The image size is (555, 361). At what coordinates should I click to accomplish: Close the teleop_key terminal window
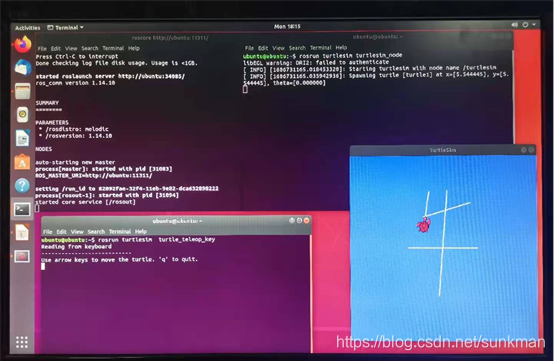(x=307, y=220)
